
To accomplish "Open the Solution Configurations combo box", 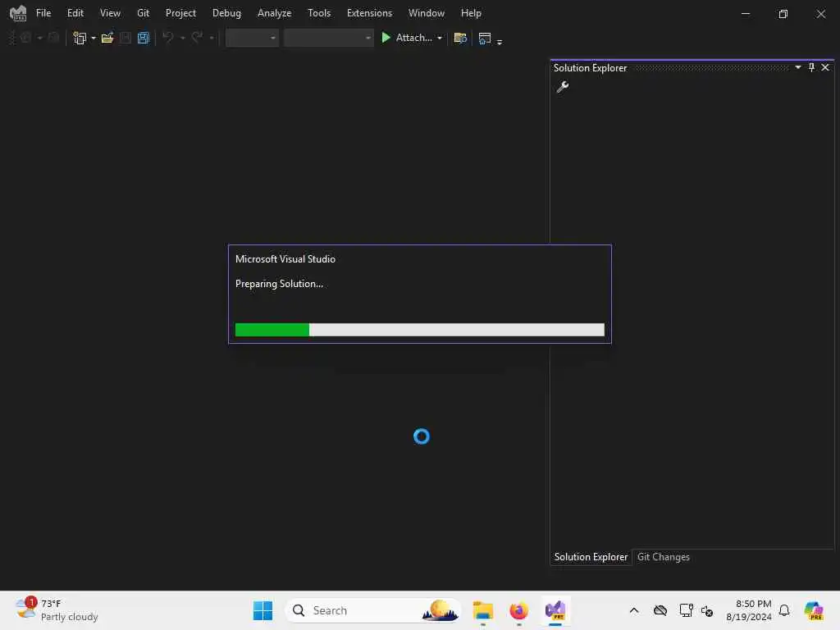I will tap(252, 38).
